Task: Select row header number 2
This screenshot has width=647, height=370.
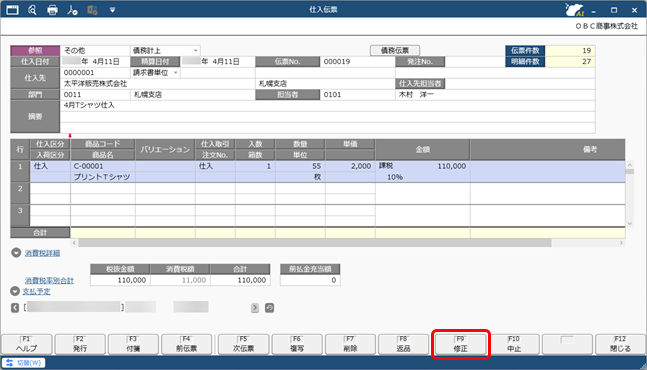Action: click(20, 193)
